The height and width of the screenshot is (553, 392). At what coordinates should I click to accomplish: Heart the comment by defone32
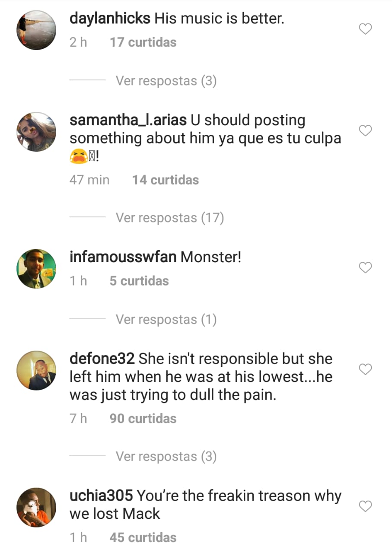pyautogui.click(x=366, y=369)
